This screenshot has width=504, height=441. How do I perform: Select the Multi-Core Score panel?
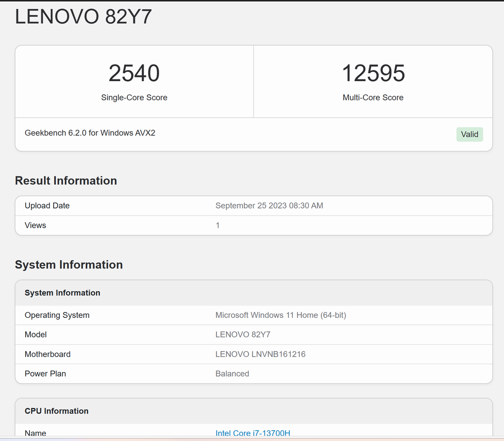click(373, 81)
